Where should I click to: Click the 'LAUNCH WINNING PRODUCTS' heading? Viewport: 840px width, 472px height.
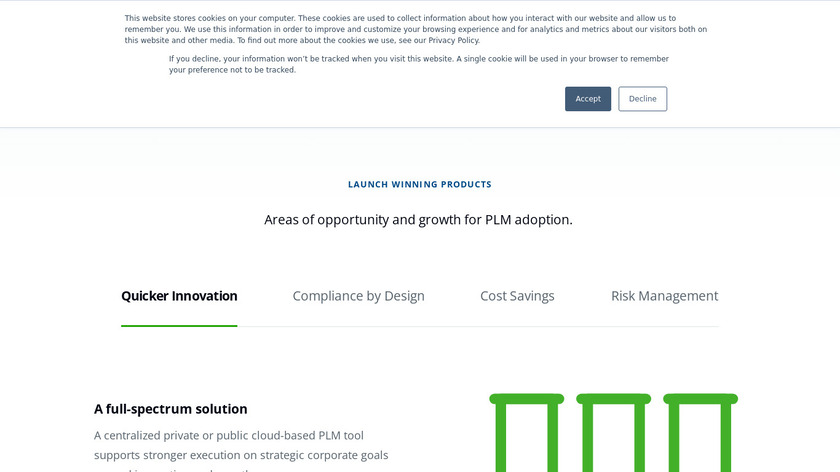click(x=419, y=184)
